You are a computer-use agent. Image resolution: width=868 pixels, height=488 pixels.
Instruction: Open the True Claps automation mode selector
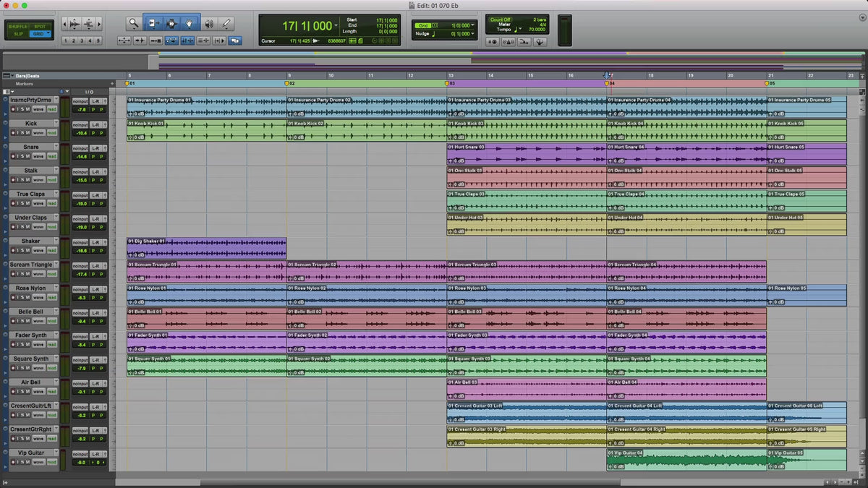pyautogui.click(x=51, y=203)
